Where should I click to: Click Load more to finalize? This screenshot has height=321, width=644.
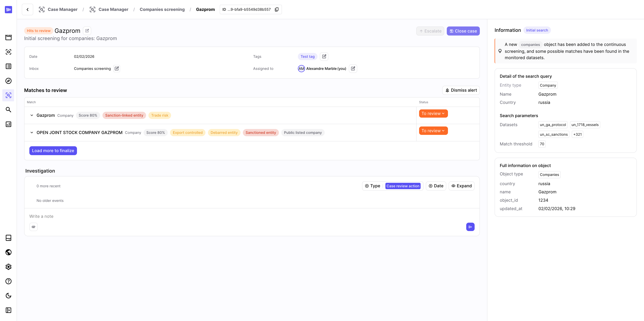(x=53, y=151)
